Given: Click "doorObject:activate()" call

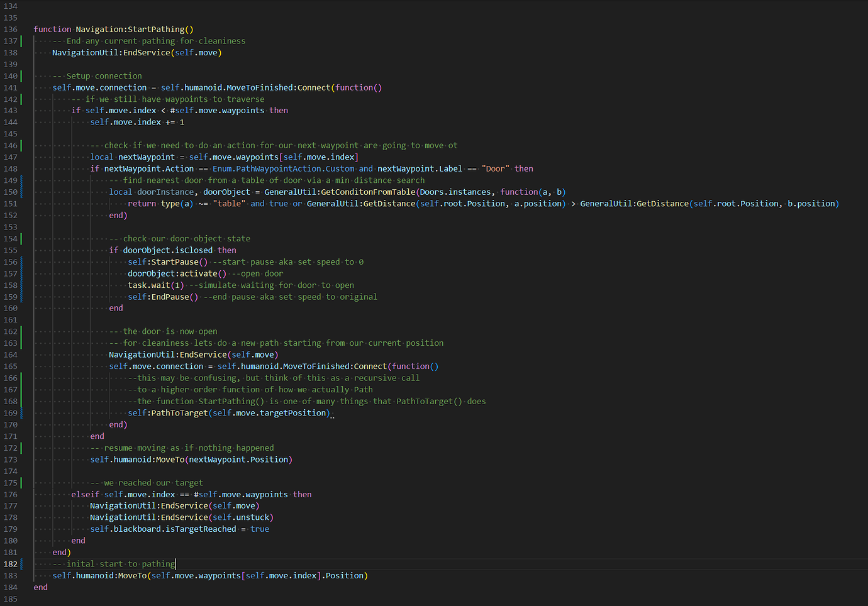Looking at the screenshot, I should coord(177,273).
